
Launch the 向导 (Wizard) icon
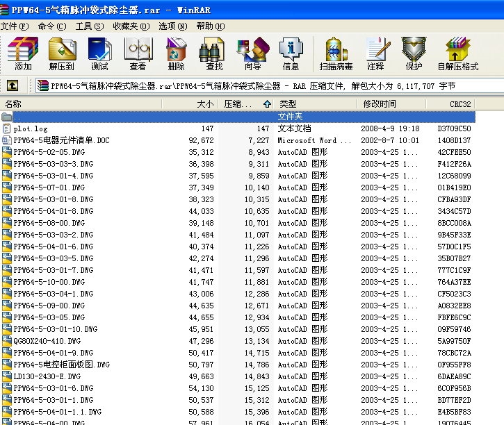pyautogui.click(x=252, y=53)
